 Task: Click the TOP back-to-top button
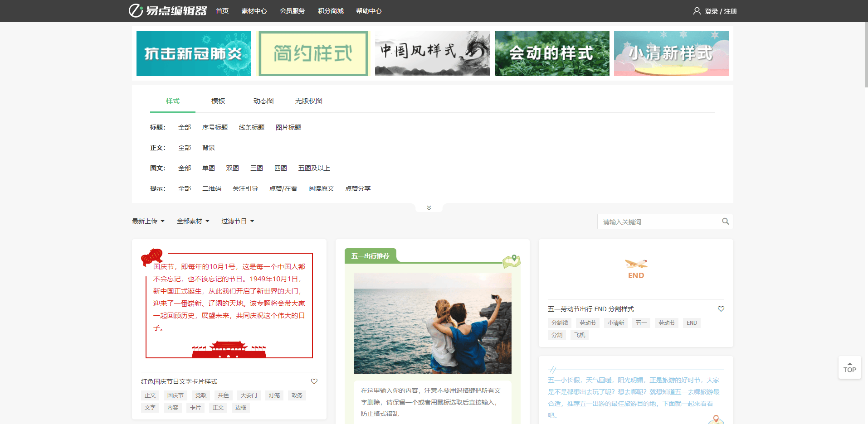pyautogui.click(x=849, y=367)
